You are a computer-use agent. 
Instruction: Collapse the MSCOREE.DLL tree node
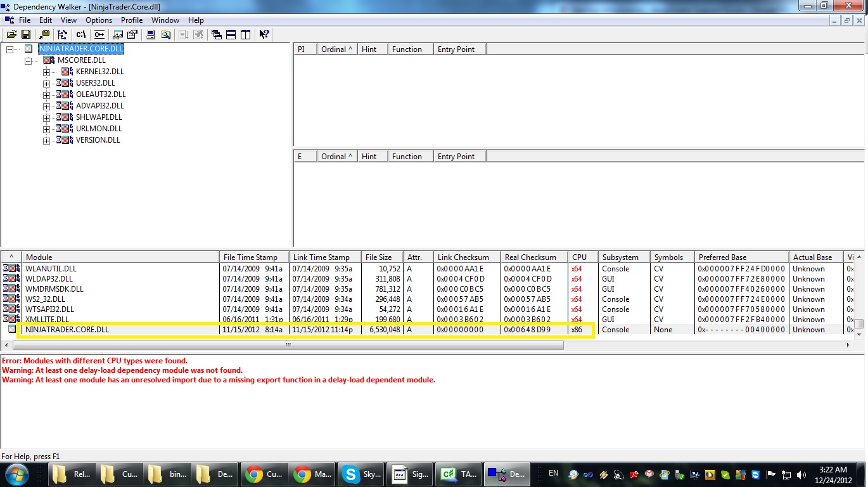[x=28, y=60]
